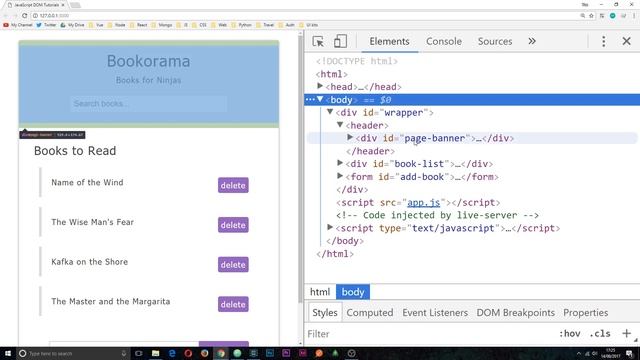
Task: Toggle the :hov element state button
Action: [570, 333]
